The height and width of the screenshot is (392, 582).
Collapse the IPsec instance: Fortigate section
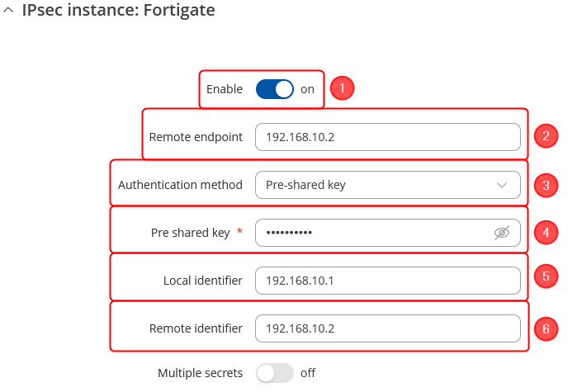click(8, 12)
